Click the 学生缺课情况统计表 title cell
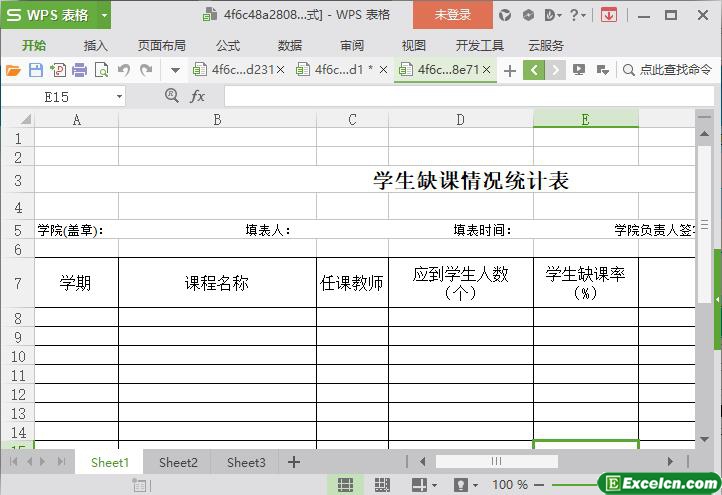This screenshot has width=722, height=495. tap(471, 180)
